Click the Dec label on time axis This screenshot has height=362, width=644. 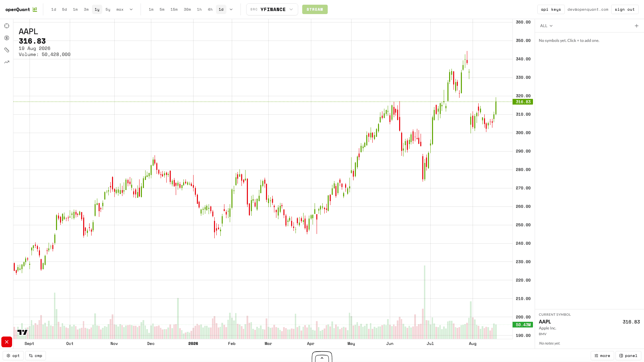tap(151, 344)
